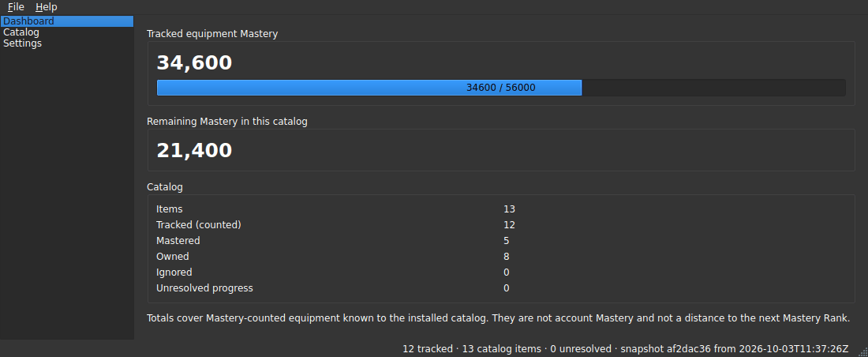
Task: Click the Mastered count value 5
Action: 507,241
